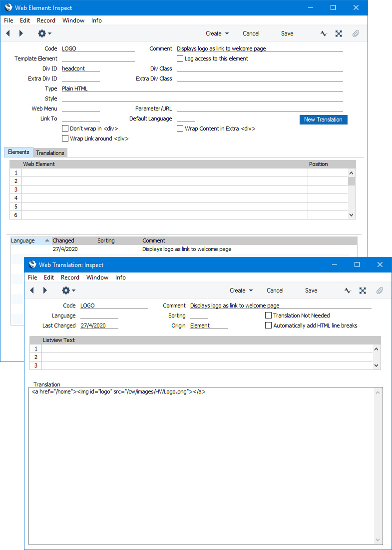
Task: Open attachments paperclip in Web Translation window
Action: (x=380, y=290)
